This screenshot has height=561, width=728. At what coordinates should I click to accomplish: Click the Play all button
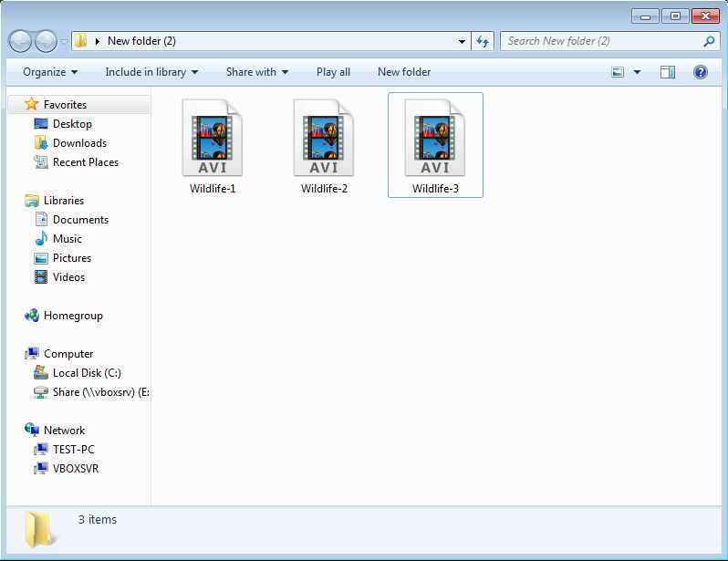pos(333,72)
